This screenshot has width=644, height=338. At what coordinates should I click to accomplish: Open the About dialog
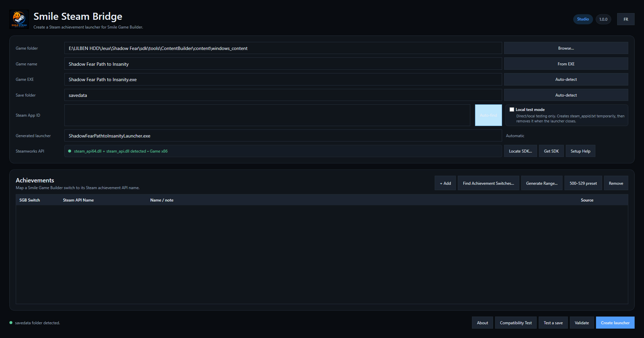pyautogui.click(x=483, y=323)
